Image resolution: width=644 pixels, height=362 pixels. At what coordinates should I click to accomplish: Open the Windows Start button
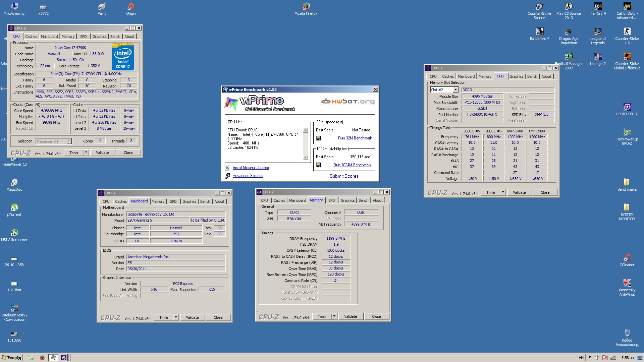[11, 358]
